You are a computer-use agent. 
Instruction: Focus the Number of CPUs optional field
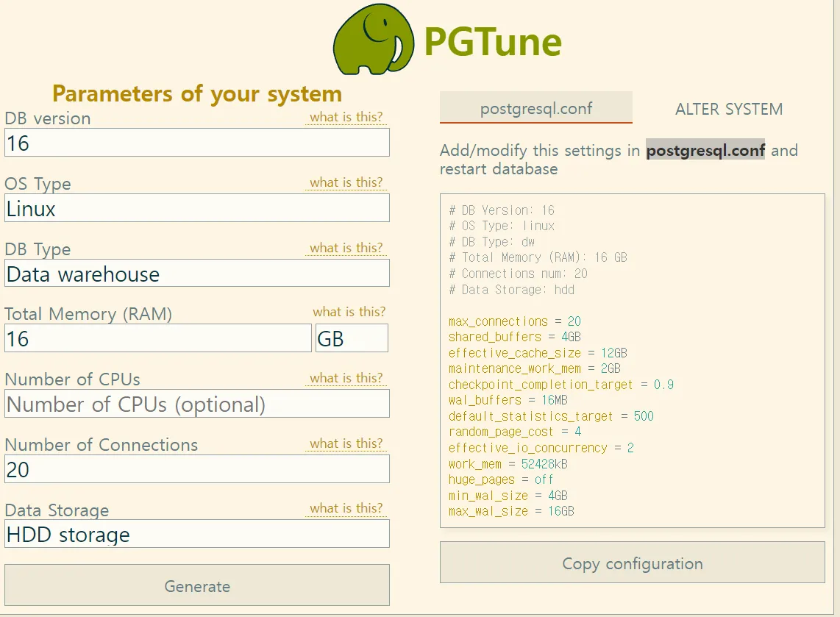pyautogui.click(x=197, y=403)
